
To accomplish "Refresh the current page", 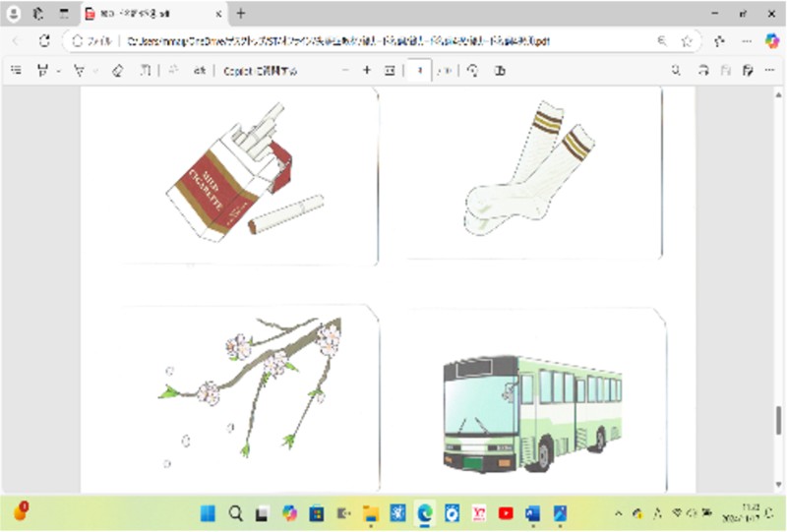I will coord(44,41).
